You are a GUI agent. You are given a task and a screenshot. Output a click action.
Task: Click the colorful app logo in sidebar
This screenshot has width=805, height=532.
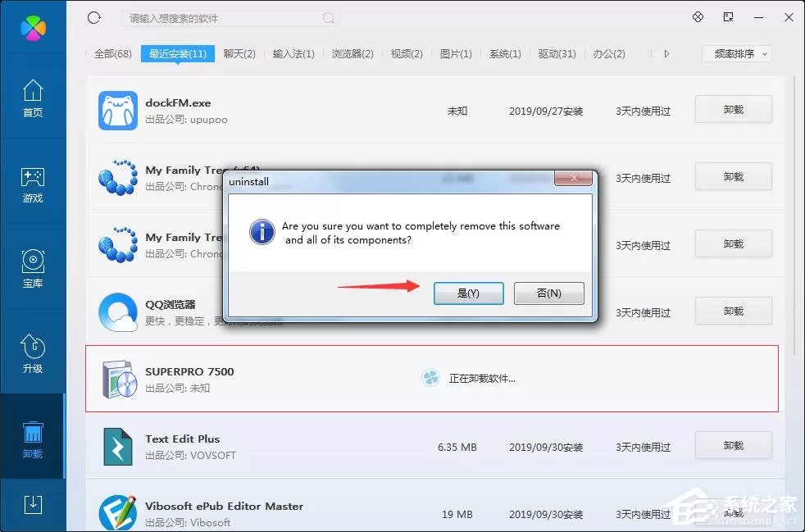coord(33,28)
